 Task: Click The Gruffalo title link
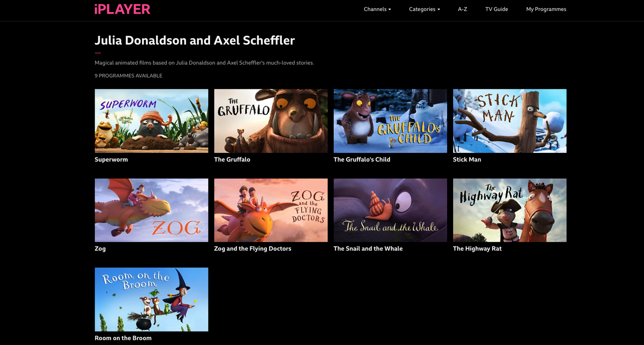tap(232, 160)
